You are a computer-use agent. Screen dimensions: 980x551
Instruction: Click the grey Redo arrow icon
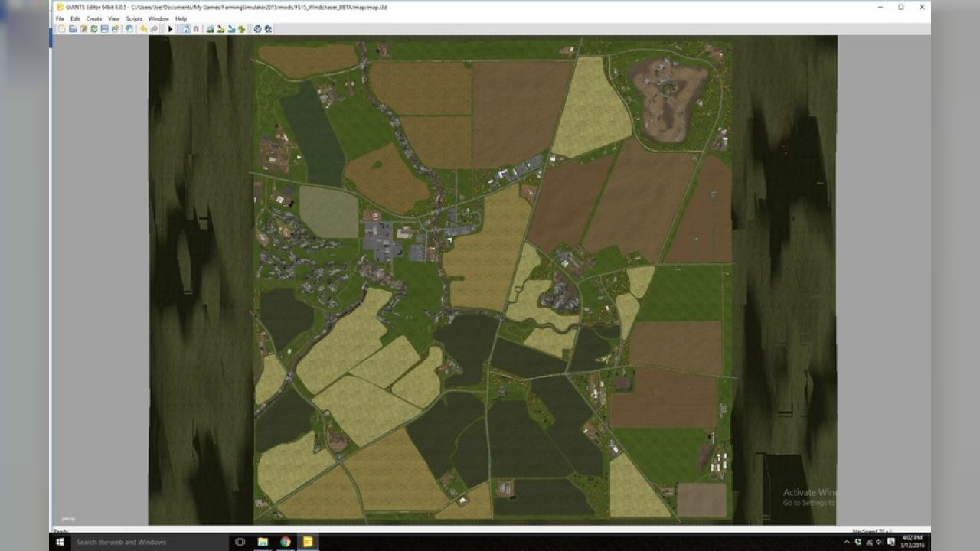(154, 29)
